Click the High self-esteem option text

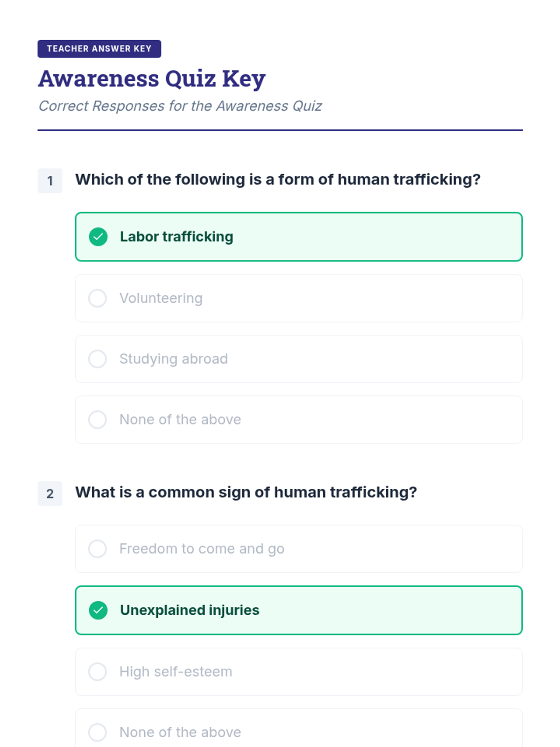(x=176, y=672)
